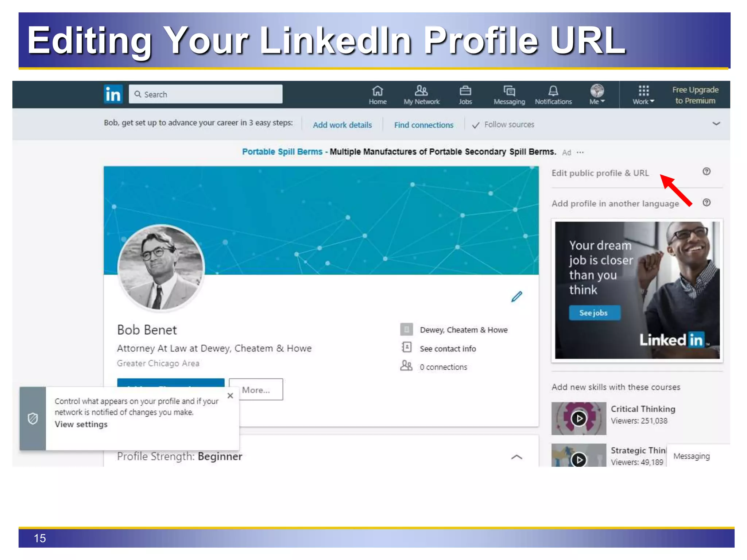Click See contact info

[448, 349]
